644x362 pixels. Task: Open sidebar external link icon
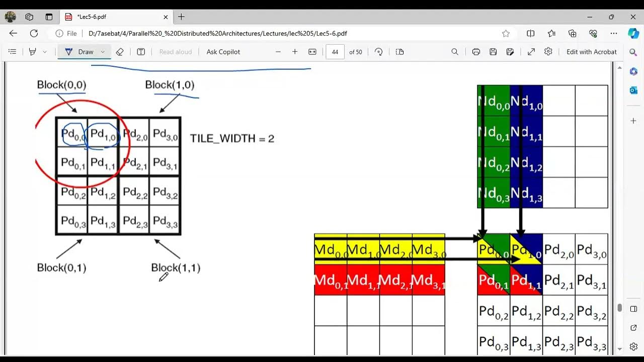click(633, 328)
